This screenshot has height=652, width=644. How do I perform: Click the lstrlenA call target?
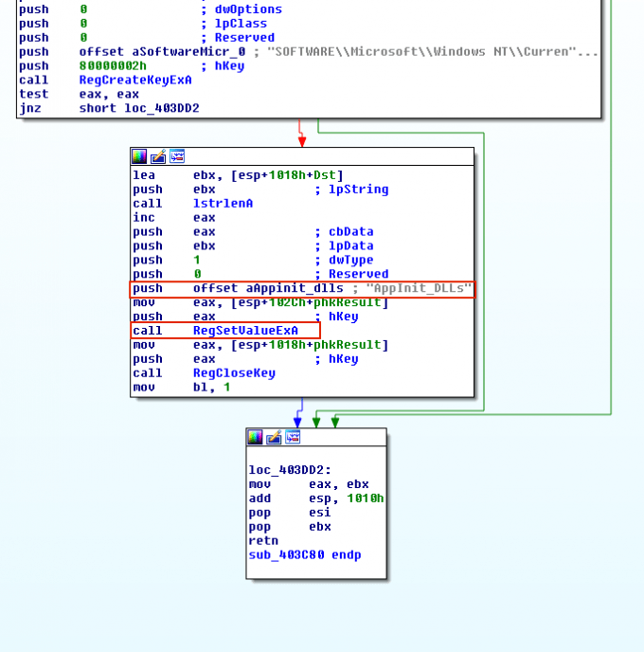coord(223,204)
